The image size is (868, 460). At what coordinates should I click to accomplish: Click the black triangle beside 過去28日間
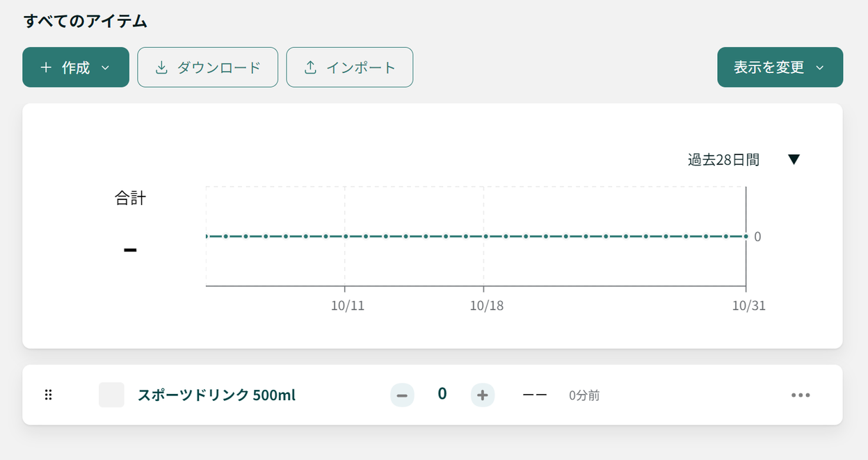click(794, 160)
